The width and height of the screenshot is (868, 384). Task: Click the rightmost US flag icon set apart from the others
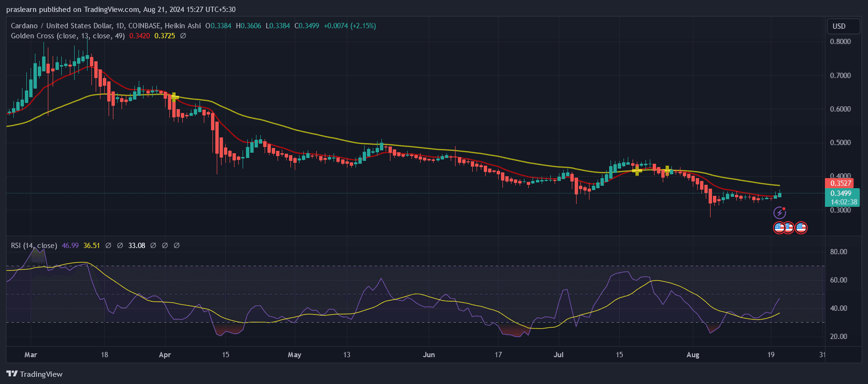tap(801, 228)
